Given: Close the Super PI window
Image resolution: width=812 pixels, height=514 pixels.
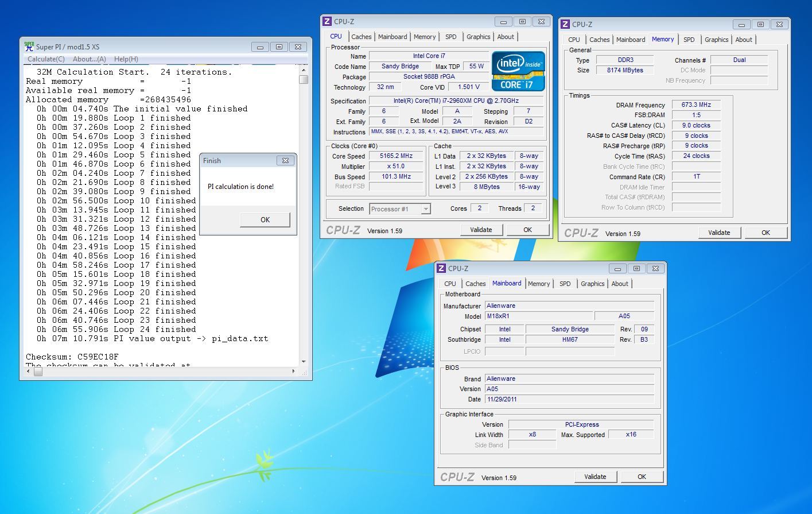Looking at the screenshot, I should click(298, 47).
